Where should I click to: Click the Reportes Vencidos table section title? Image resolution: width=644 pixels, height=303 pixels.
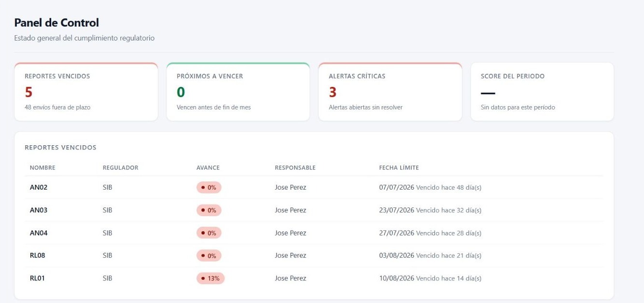[60, 148]
